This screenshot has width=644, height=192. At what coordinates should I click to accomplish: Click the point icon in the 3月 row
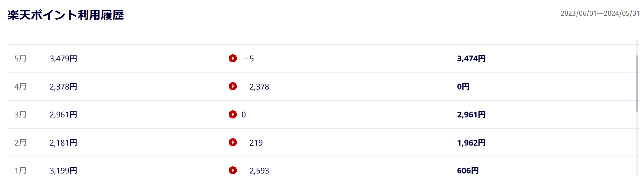tap(233, 114)
